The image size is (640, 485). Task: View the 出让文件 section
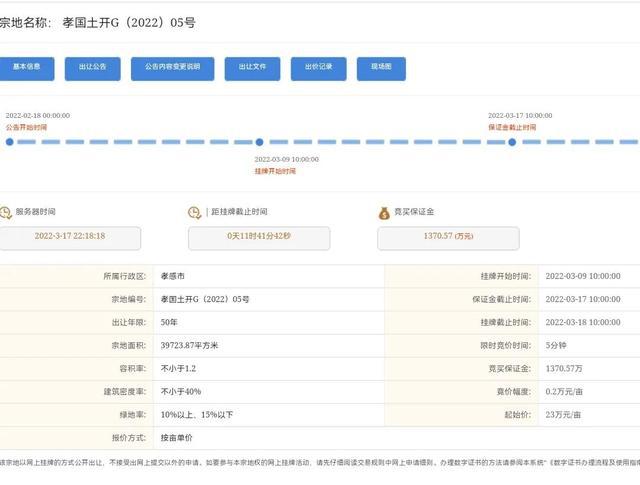pyautogui.click(x=252, y=67)
